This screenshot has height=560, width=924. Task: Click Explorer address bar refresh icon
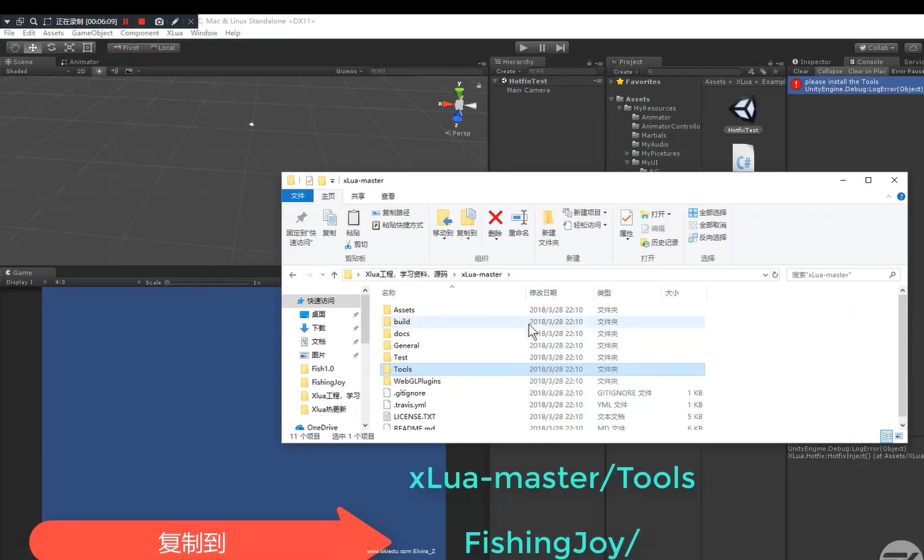[x=775, y=275]
